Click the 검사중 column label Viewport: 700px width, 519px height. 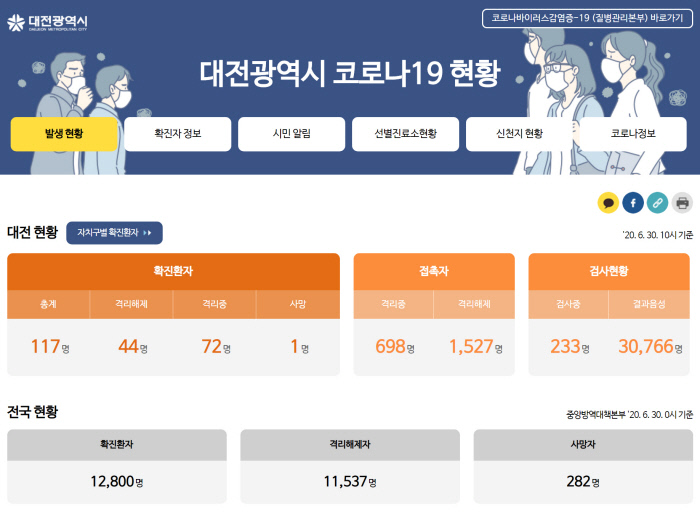tap(568, 304)
